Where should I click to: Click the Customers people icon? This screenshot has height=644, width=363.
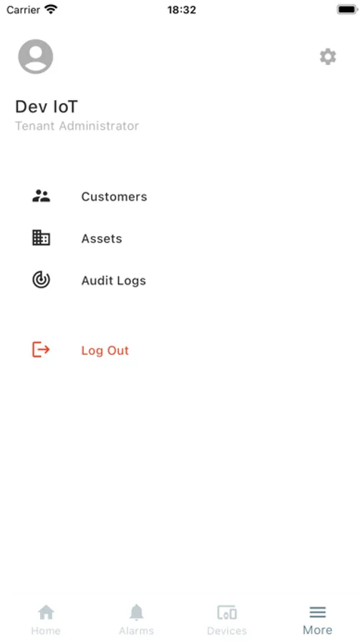click(x=41, y=196)
